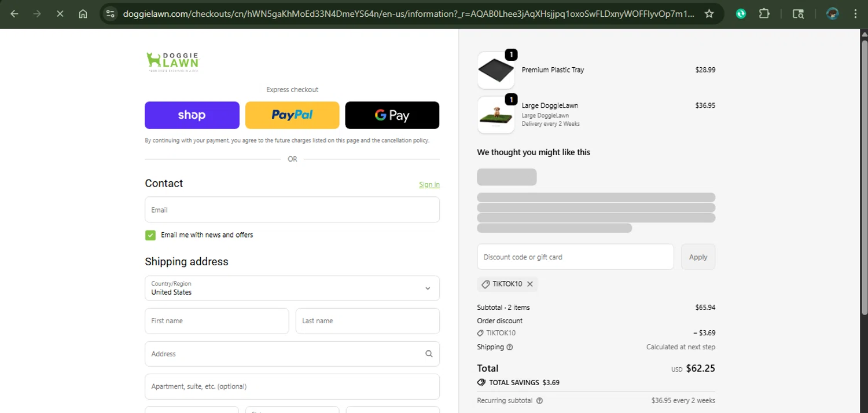Viewport: 868px width, 413px height.
Task: Uncheck Email me with news and offers
Action: coord(150,235)
